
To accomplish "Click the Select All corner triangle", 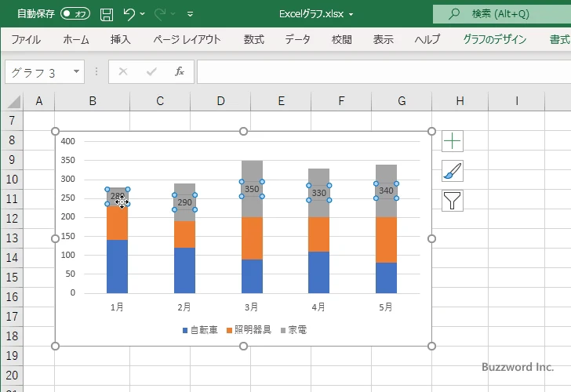I will click(14, 101).
